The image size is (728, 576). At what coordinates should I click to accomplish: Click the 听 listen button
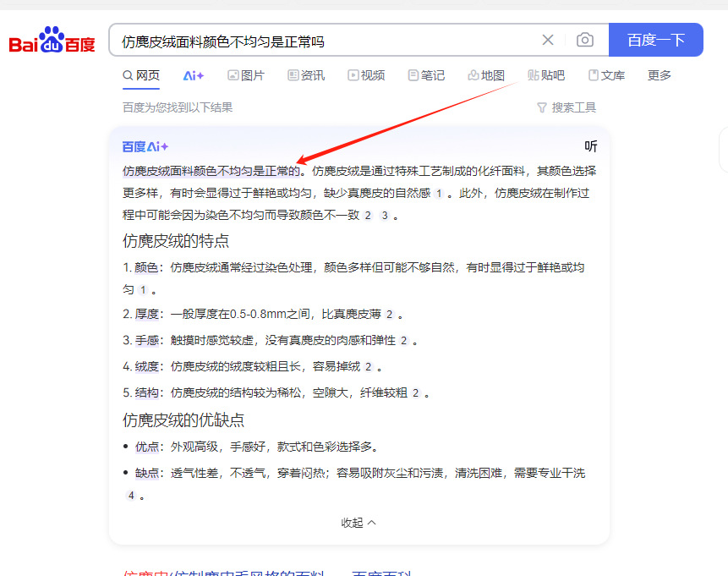(591, 146)
